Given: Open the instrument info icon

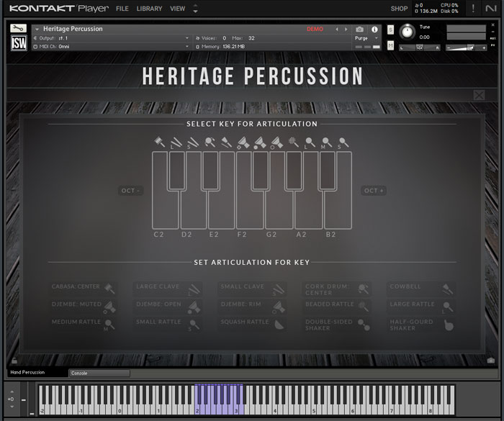Looking at the screenshot, I should tap(374, 30).
